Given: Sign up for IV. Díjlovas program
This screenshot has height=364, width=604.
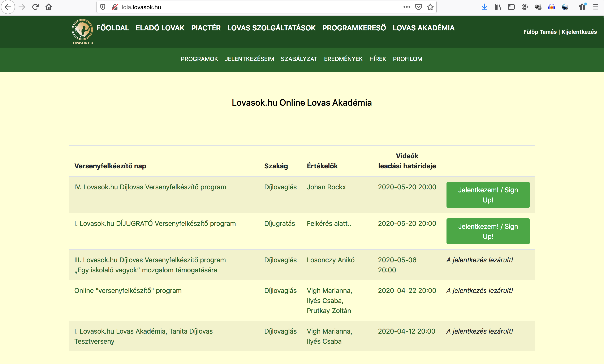Looking at the screenshot, I should [x=488, y=195].
